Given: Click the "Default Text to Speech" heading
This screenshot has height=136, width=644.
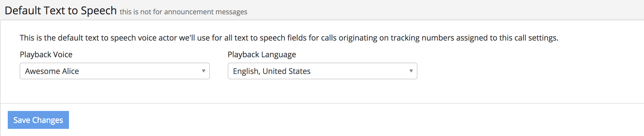Looking at the screenshot, I should (61, 11).
